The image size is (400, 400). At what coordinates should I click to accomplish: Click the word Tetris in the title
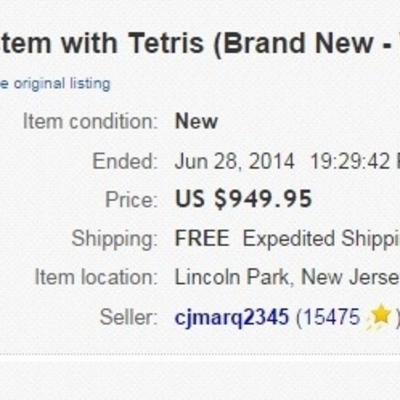(x=166, y=43)
